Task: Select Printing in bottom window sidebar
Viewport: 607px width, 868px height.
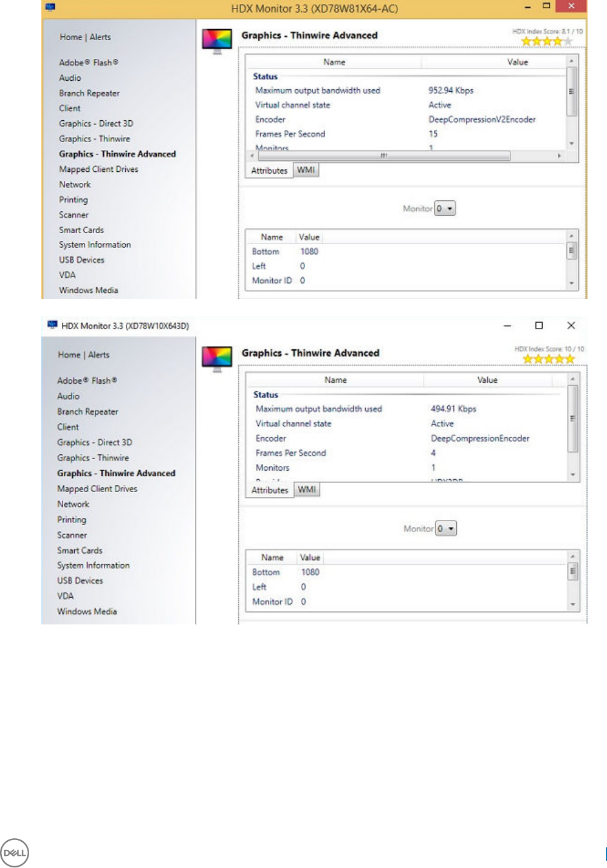Action: (72, 519)
